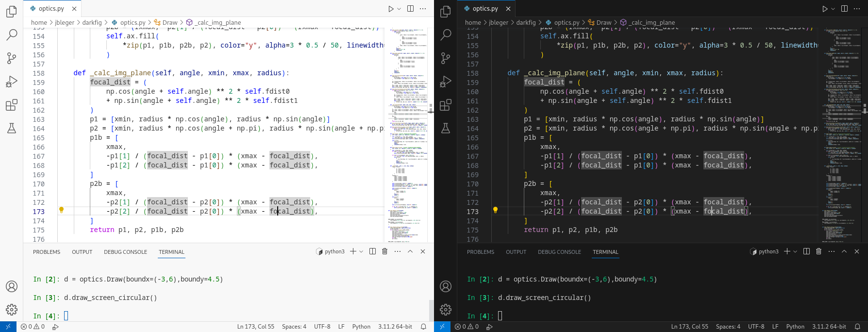Viewport: 868px width, 332px height.
Task: Maximize the terminal panel in light-theme window
Action: click(410, 251)
